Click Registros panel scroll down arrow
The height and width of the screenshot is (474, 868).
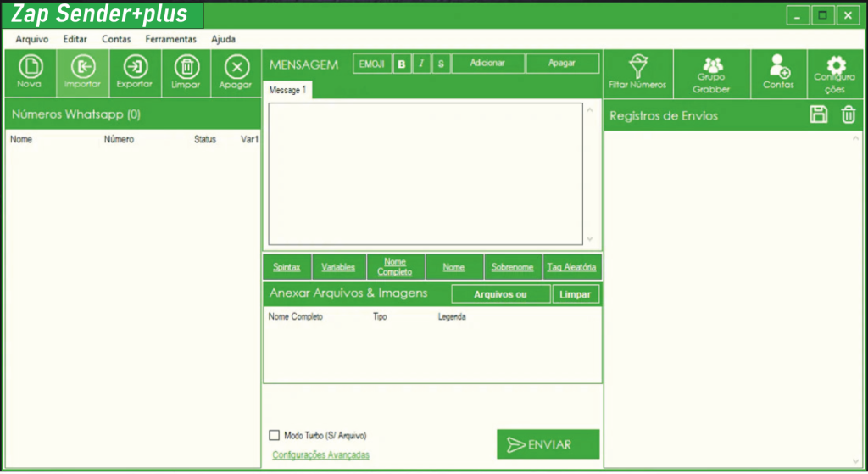pos(856,461)
